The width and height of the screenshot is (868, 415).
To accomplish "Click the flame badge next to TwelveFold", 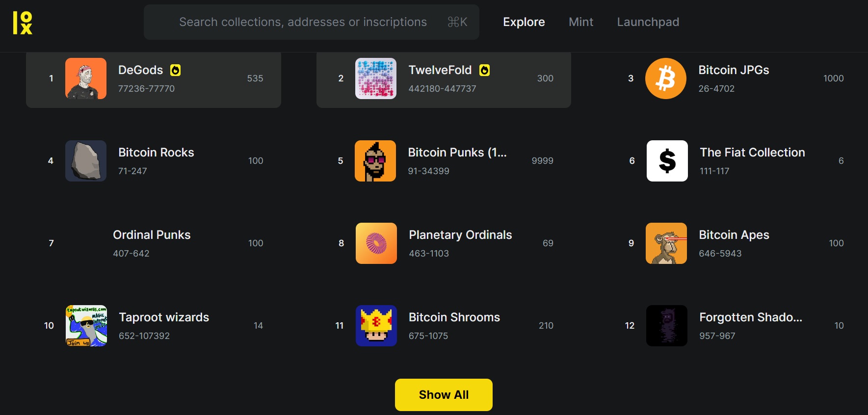I will [x=485, y=70].
